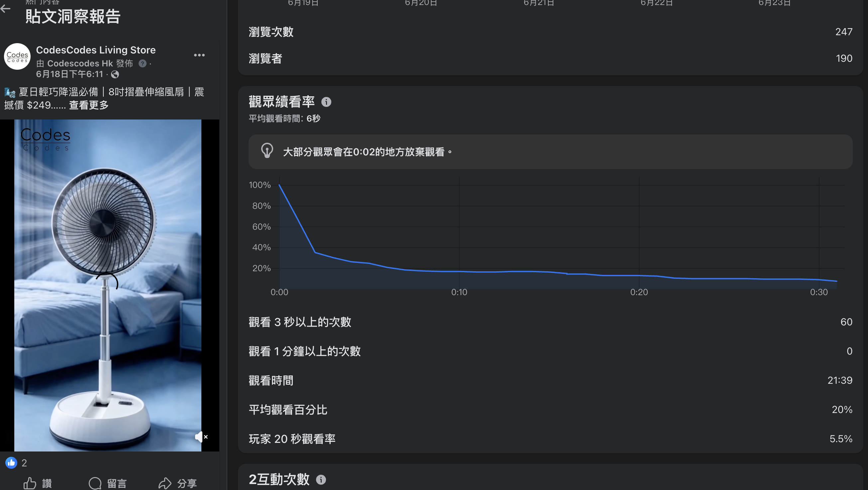Click the blue like reaction icon
This screenshot has height=490, width=868.
click(11, 463)
